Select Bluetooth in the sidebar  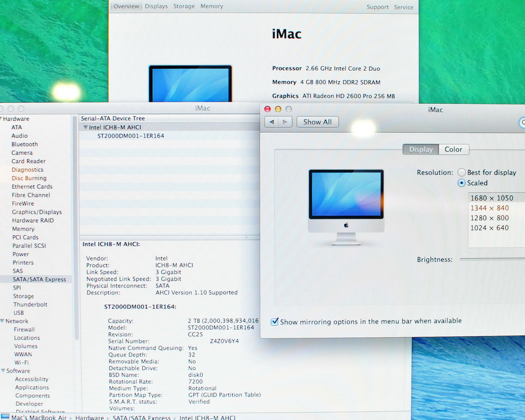(x=25, y=144)
